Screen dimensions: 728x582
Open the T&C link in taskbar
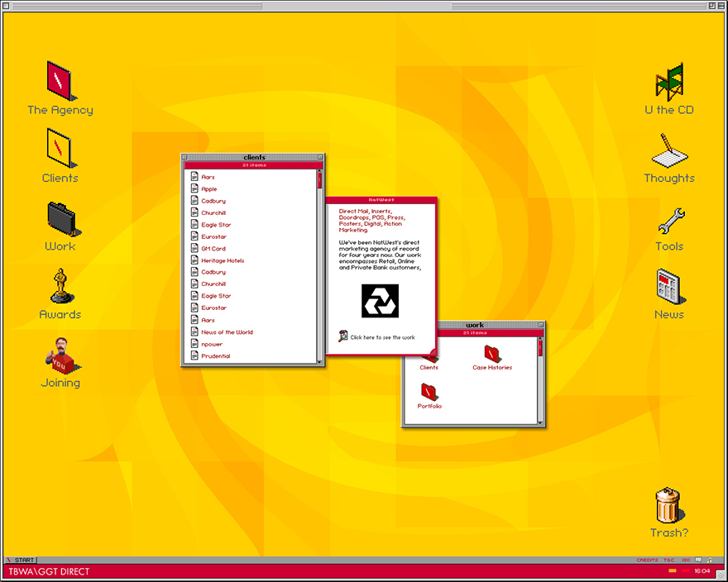[669, 561]
